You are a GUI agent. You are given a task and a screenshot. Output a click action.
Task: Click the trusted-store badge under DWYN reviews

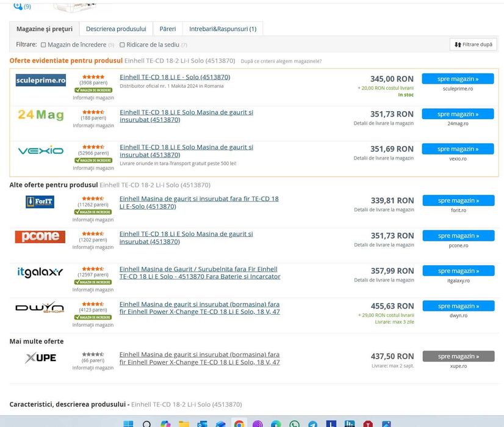pyautogui.click(x=93, y=317)
